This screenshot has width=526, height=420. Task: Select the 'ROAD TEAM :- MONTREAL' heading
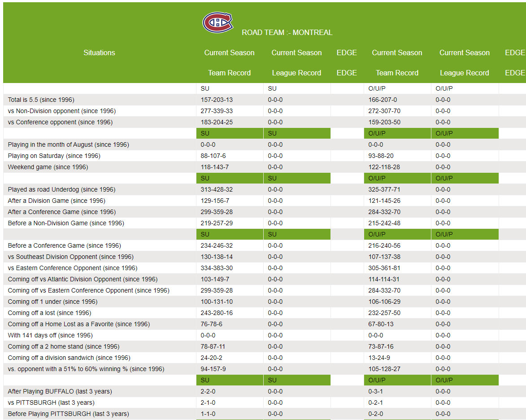(x=287, y=33)
